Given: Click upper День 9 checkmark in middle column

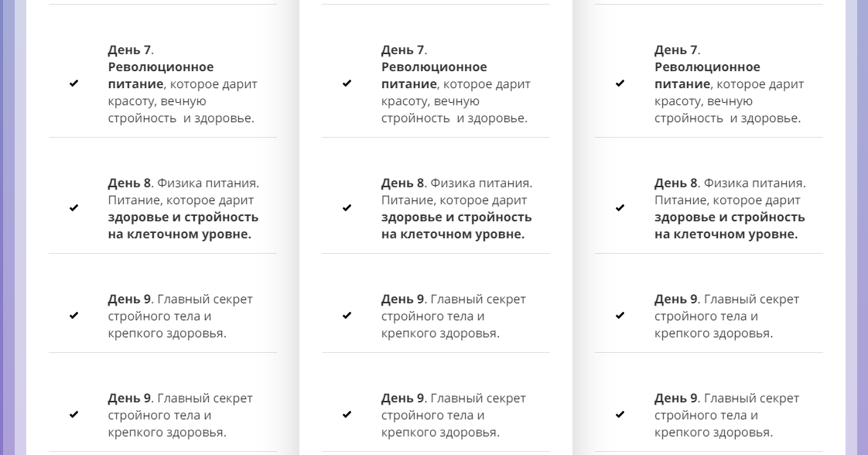Looking at the screenshot, I should [347, 316].
